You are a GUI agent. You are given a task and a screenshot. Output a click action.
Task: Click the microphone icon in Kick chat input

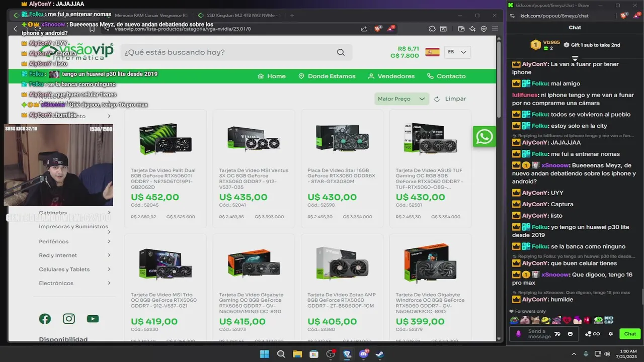(x=519, y=334)
